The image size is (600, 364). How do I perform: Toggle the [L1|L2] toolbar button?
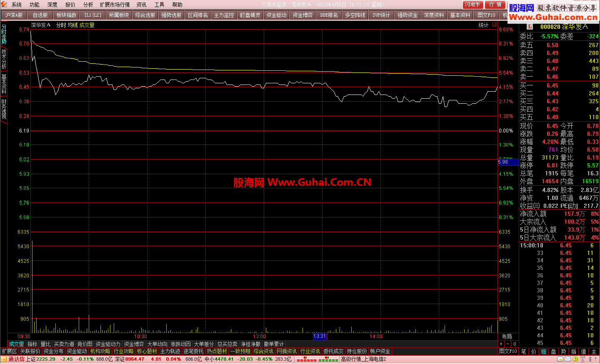click(92, 15)
